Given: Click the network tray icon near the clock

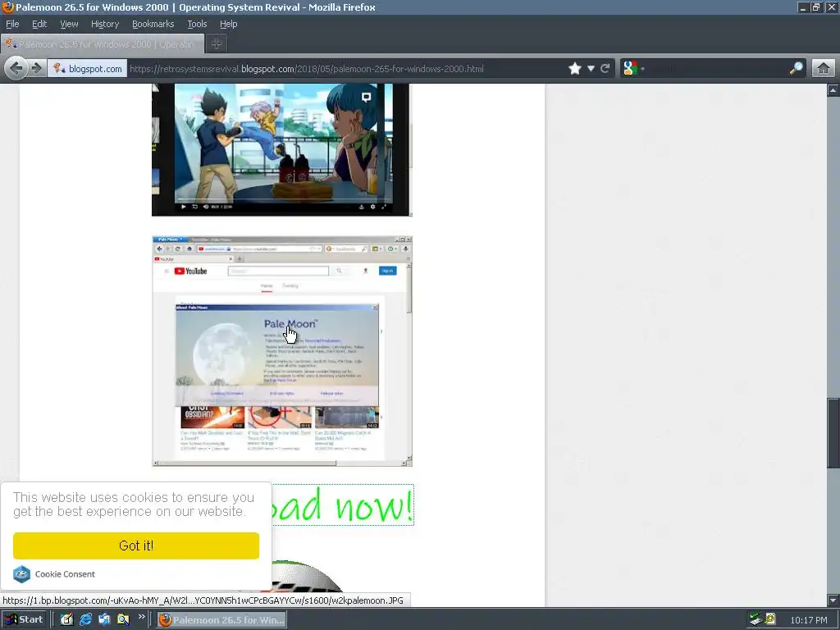Looking at the screenshot, I should [756, 619].
